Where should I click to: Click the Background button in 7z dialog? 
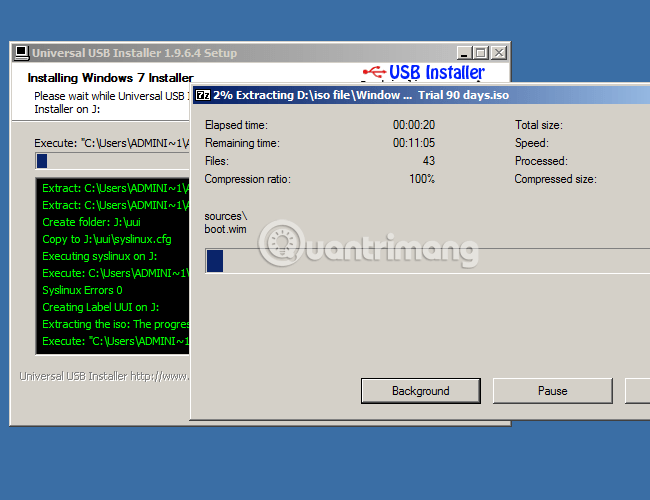[420, 391]
